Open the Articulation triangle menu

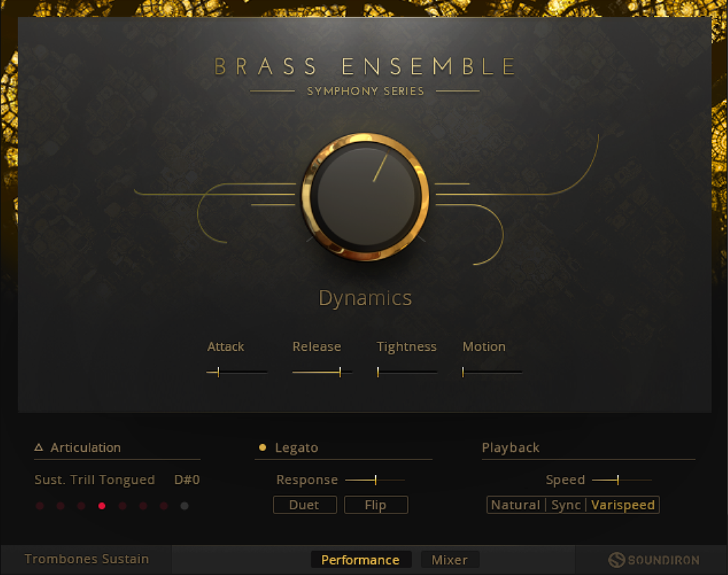[39, 448]
